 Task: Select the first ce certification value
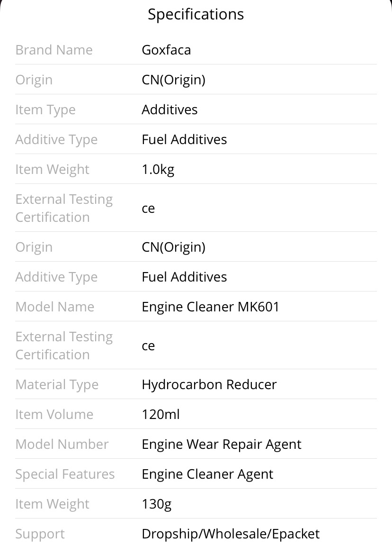(148, 208)
